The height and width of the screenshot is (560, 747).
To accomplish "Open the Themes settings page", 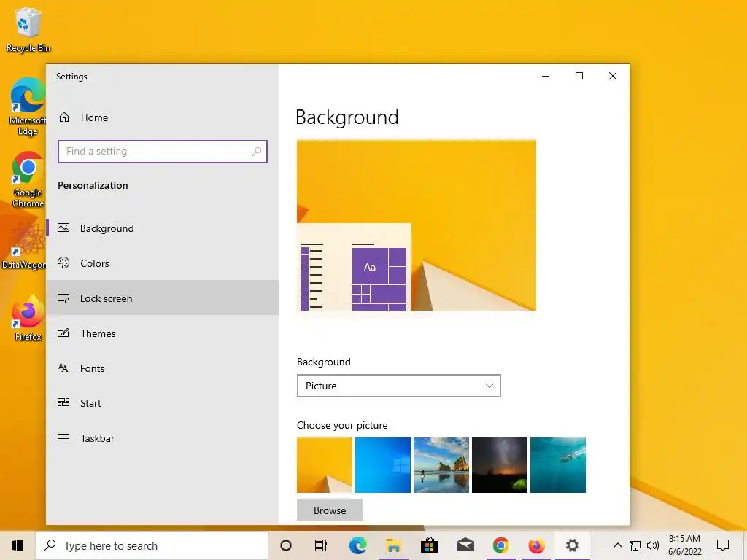I will pyautogui.click(x=163, y=333).
